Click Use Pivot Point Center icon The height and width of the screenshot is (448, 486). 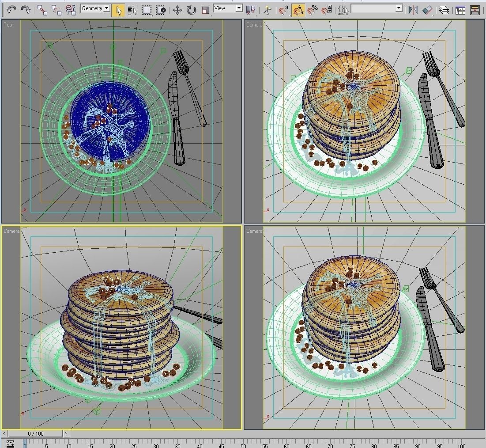click(x=250, y=11)
